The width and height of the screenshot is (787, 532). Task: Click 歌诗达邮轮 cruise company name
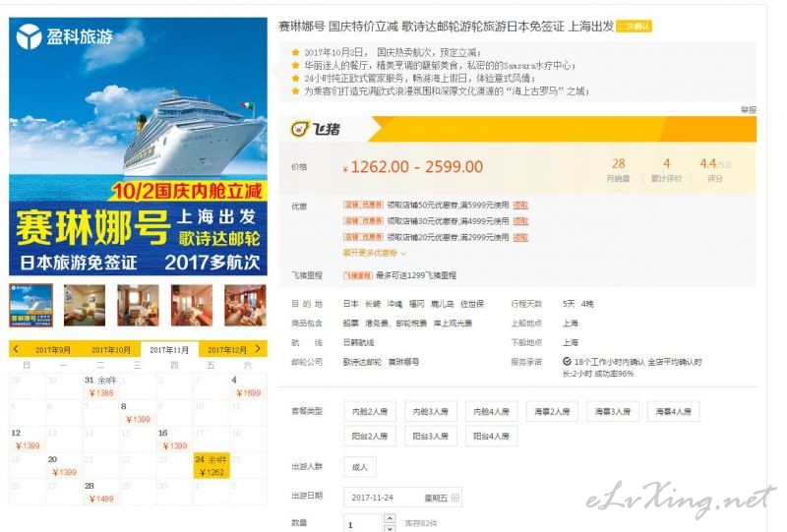tap(362, 362)
